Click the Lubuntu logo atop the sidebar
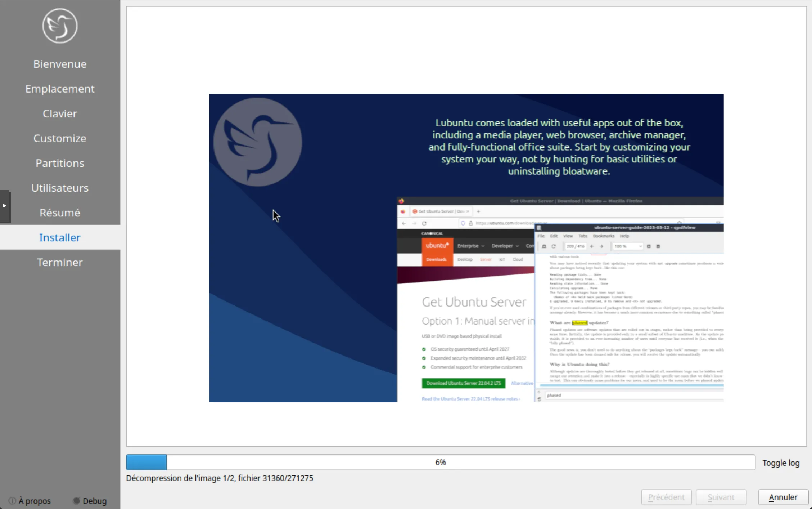The width and height of the screenshot is (812, 509). pyautogui.click(x=60, y=26)
